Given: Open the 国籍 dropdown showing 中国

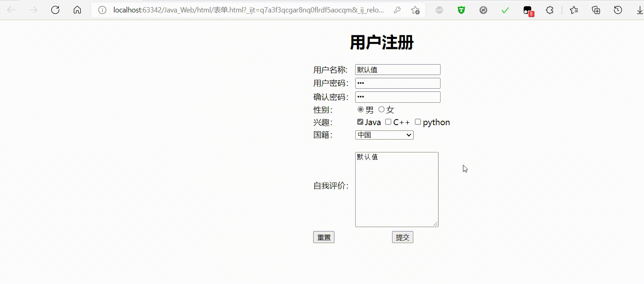Looking at the screenshot, I should (384, 135).
